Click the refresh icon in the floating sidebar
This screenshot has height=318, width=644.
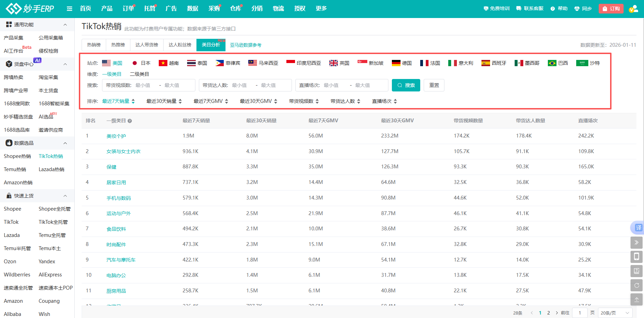[636, 285]
